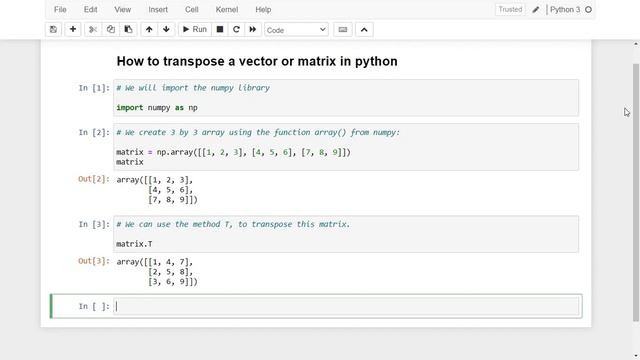Click into the empty code cell input
The image size is (640, 360).
(346, 306)
